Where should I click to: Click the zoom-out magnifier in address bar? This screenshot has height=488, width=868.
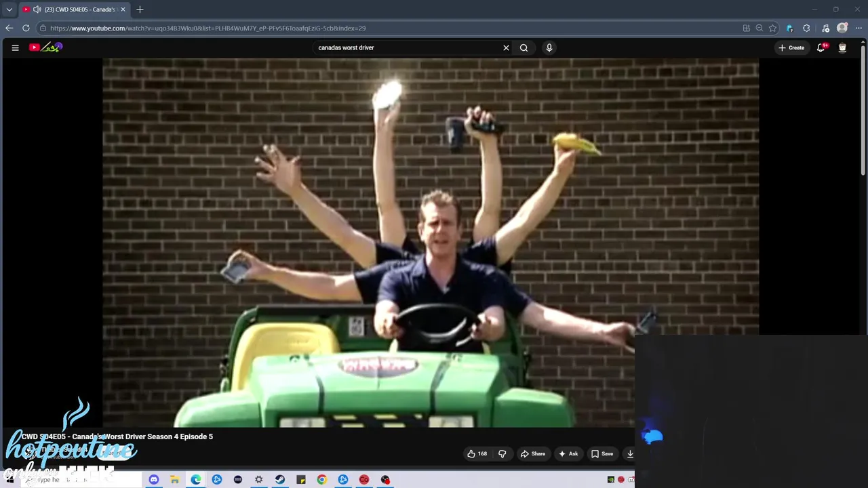pos(759,28)
